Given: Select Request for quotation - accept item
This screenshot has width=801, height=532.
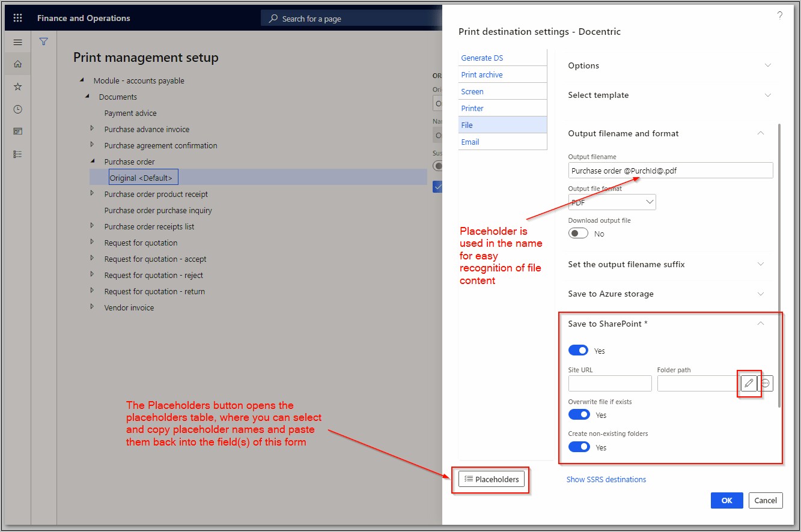Looking at the screenshot, I should pyautogui.click(x=155, y=259).
